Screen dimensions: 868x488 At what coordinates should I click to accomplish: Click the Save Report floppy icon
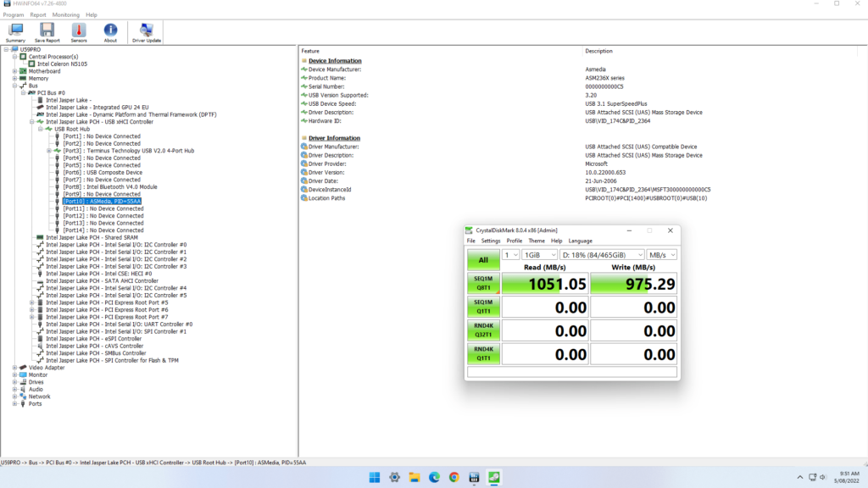click(x=47, y=32)
